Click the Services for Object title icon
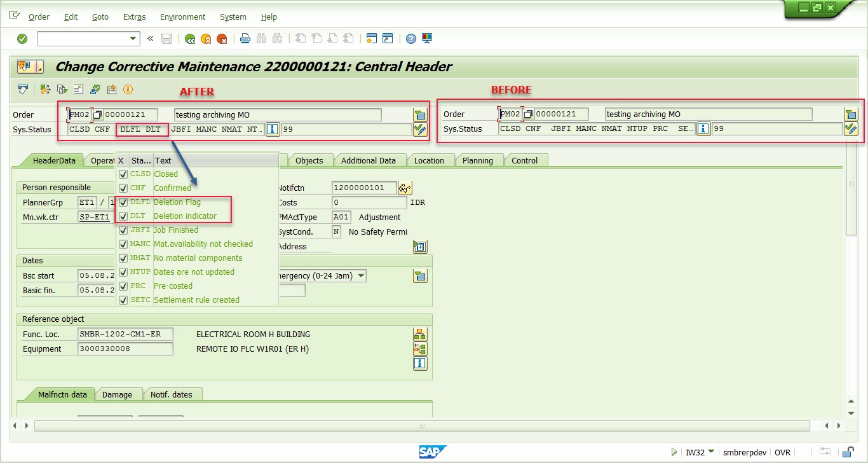Viewport: 868px width, 463px height. click(25, 67)
